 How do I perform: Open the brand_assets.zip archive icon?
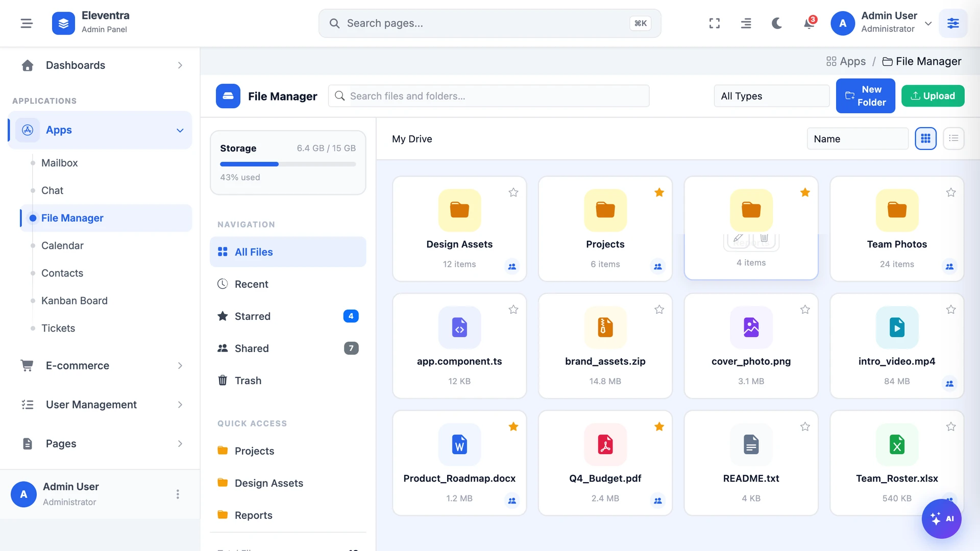605,328
